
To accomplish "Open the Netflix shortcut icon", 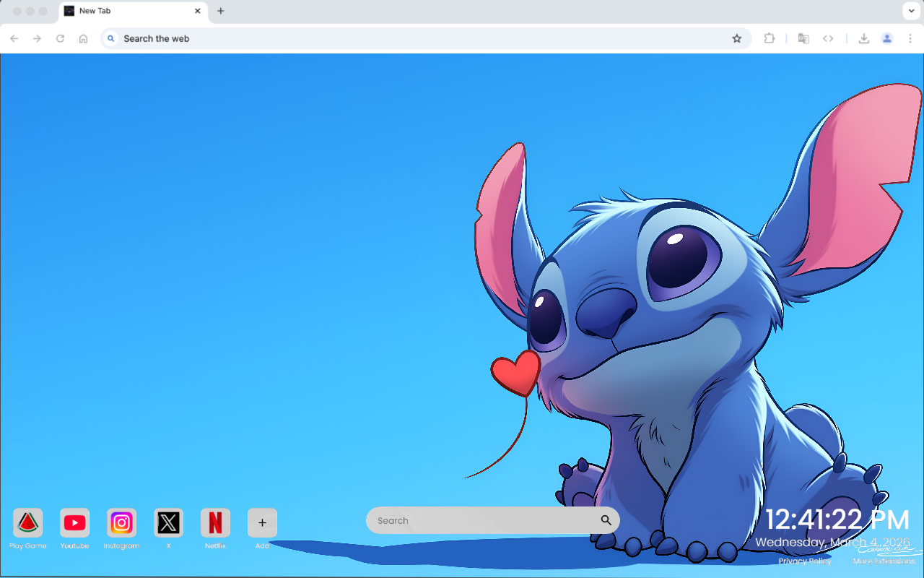I will click(215, 522).
